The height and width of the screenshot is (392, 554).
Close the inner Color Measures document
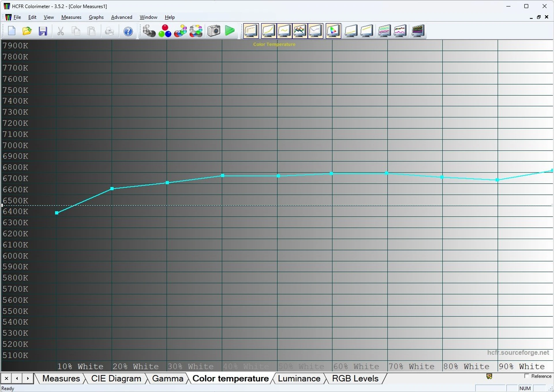tap(546, 17)
